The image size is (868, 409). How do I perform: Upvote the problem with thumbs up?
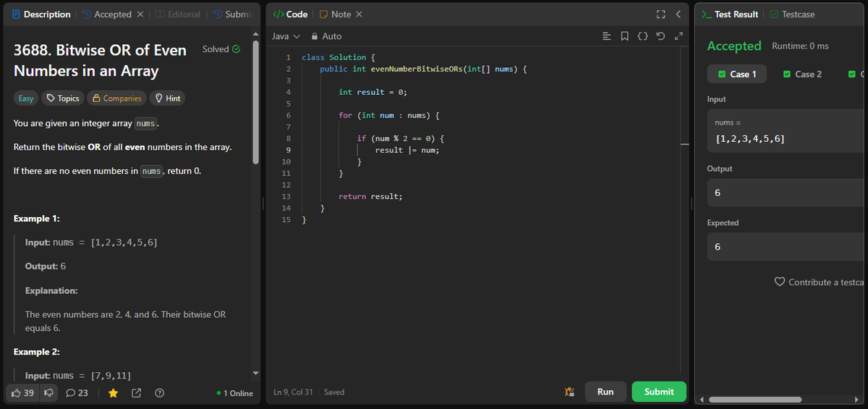point(22,393)
